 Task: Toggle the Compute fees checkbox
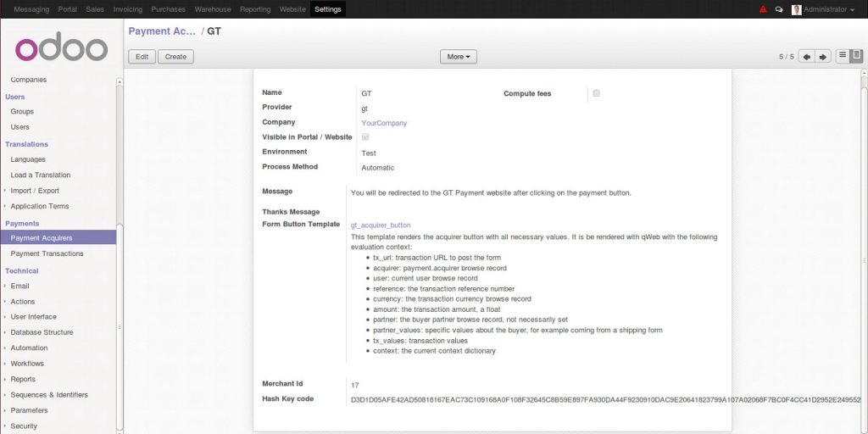click(596, 93)
